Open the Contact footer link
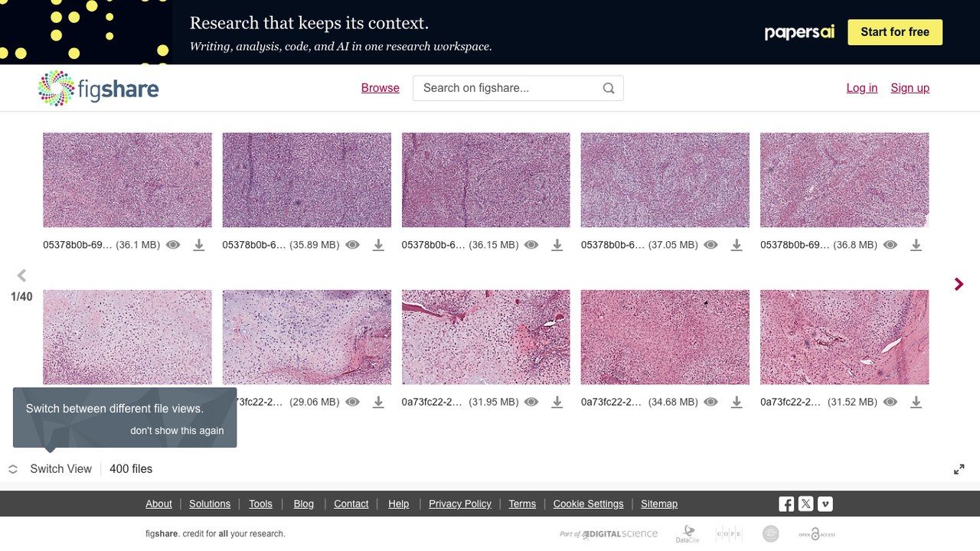 (x=351, y=504)
